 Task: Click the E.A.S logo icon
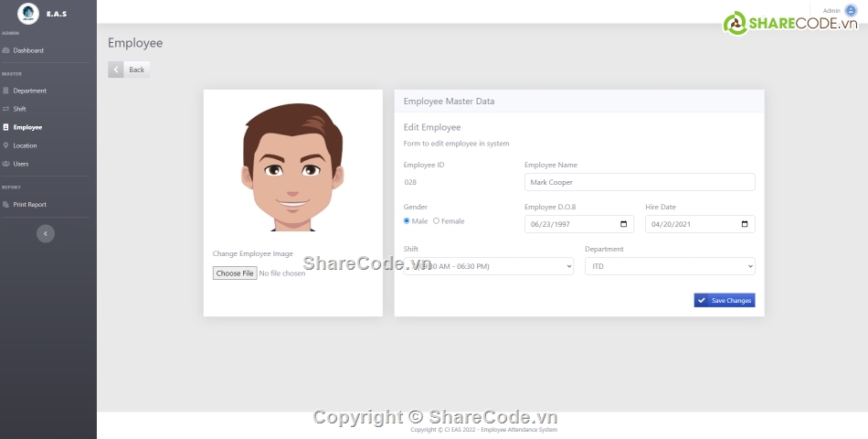(27, 14)
